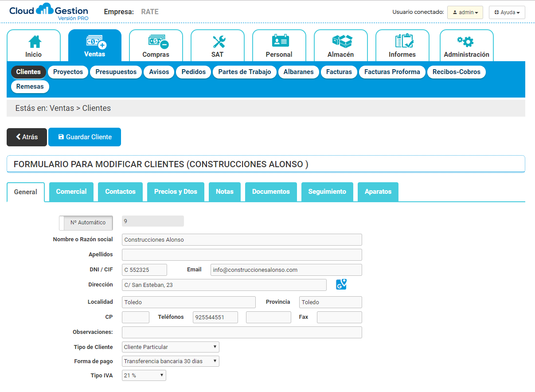
Task: Go to the Recibos-Cobros submenu
Action: [457, 72]
